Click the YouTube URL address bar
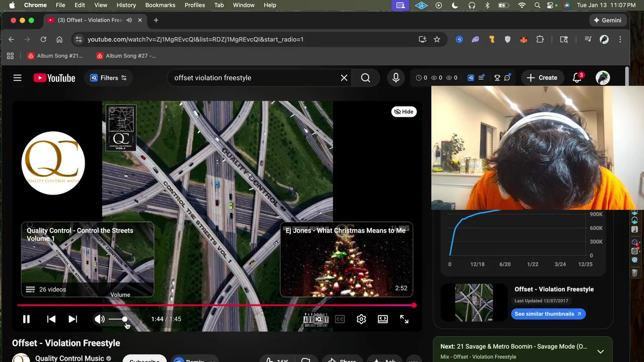This screenshot has height=362, width=644. tap(195, 39)
